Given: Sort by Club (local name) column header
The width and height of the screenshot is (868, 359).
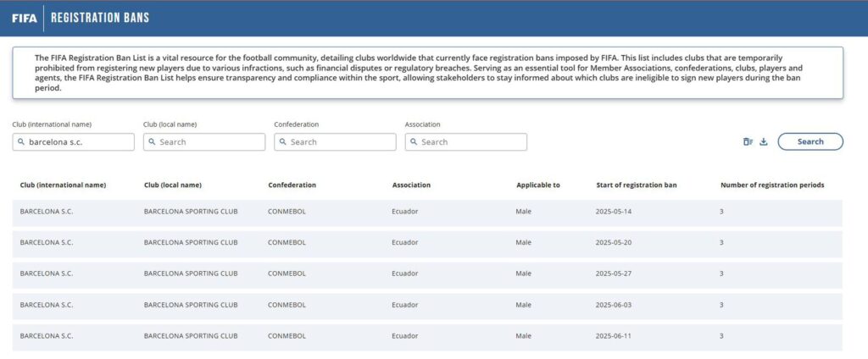Looking at the screenshot, I should point(173,185).
